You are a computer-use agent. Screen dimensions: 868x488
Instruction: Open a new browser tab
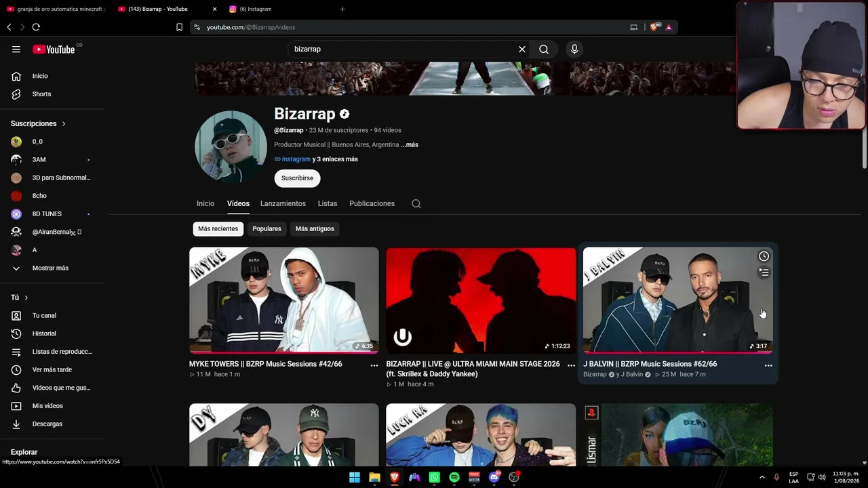[x=342, y=9]
